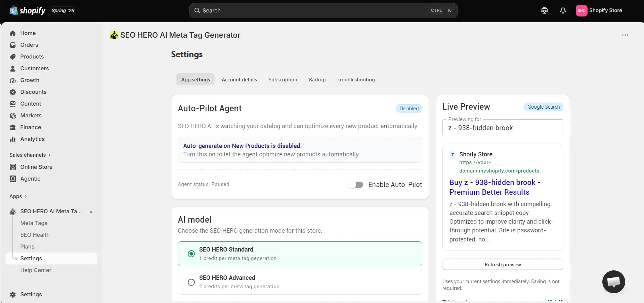Open the Home icon in sidebar

click(x=13, y=33)
